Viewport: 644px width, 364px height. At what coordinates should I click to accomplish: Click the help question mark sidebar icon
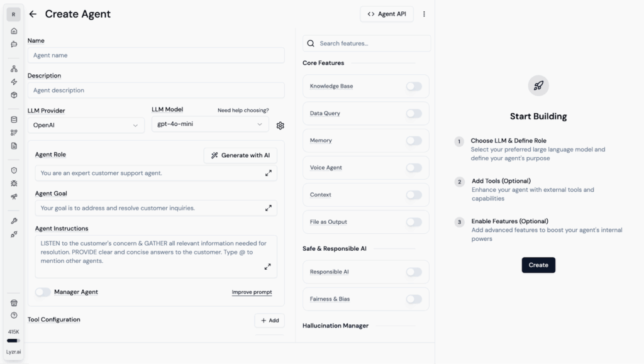14,316
